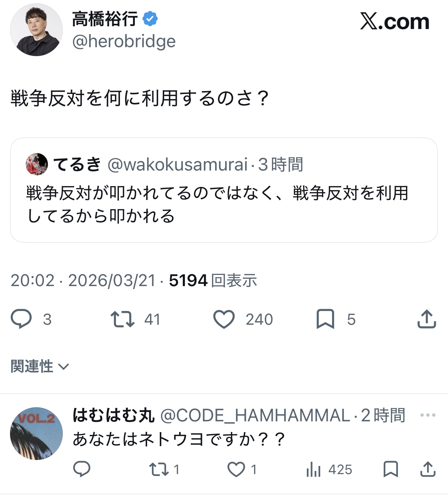The width and height of the screenshot is (448, 499).
Task: Reply to はむはむ丸's comment
Action: coord(82,469)
